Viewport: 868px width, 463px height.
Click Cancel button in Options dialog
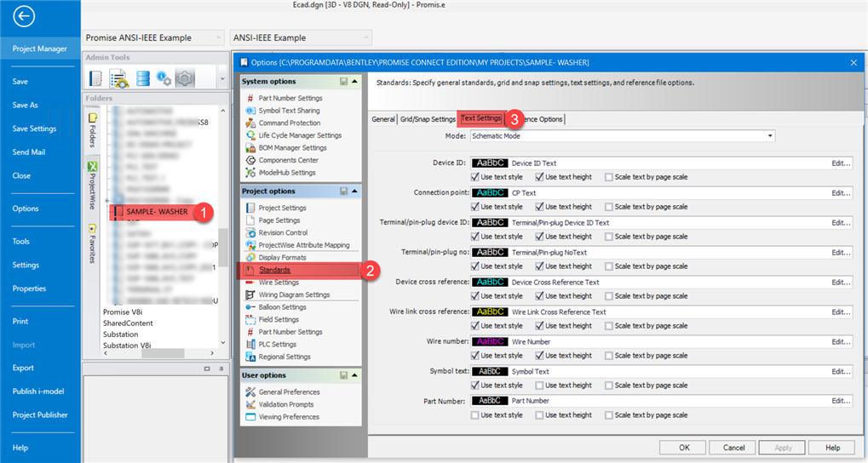pos(733,448)
